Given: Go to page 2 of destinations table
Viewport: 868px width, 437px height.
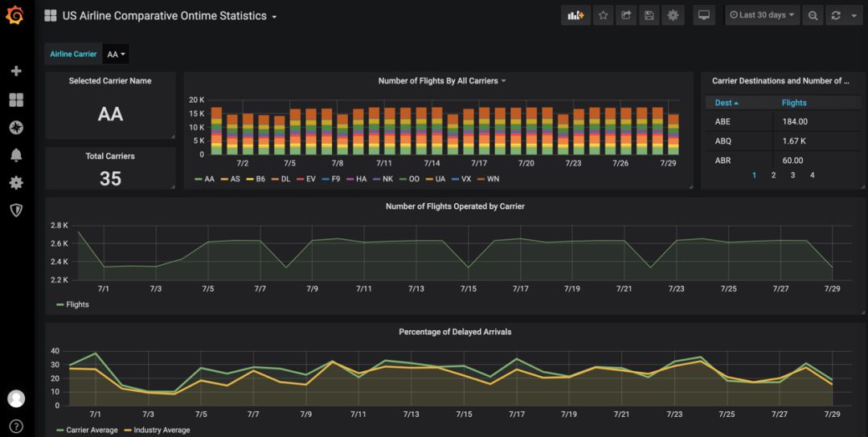Looking at the screenshot, I should pyautogui.click(x=773, y=175).
